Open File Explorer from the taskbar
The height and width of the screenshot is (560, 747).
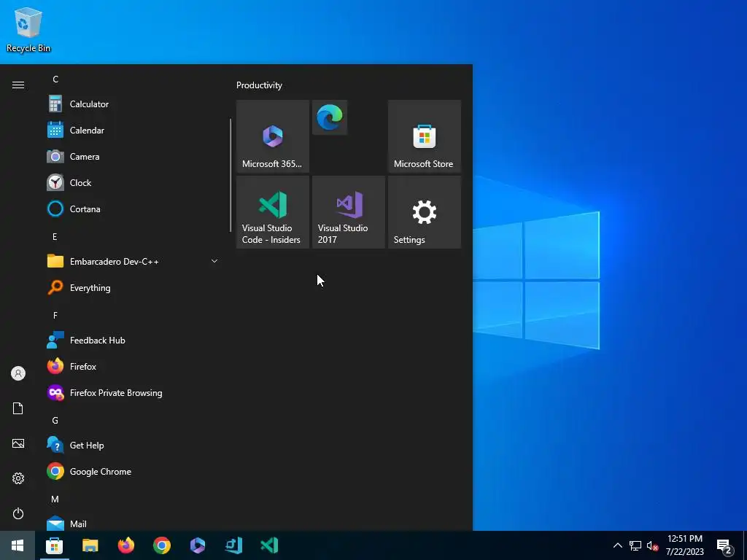90,545
